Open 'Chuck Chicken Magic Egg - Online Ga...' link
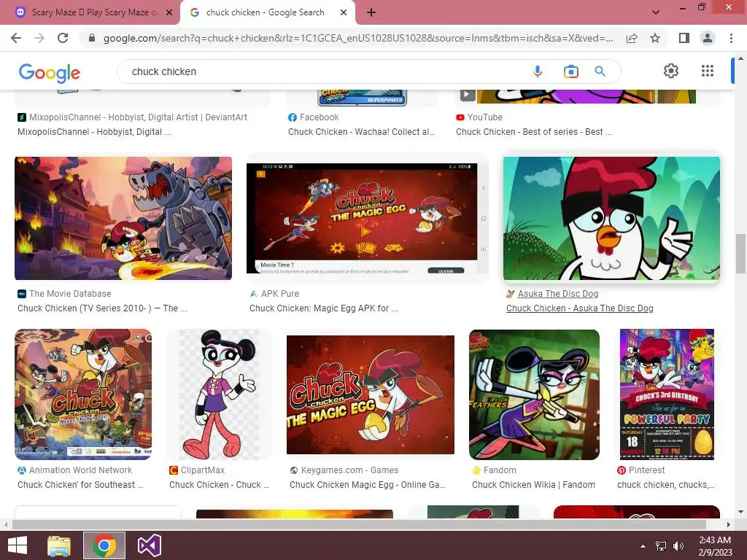Viewport: 747px width, 560px height. pyautogui.click(x=368, y=485)
